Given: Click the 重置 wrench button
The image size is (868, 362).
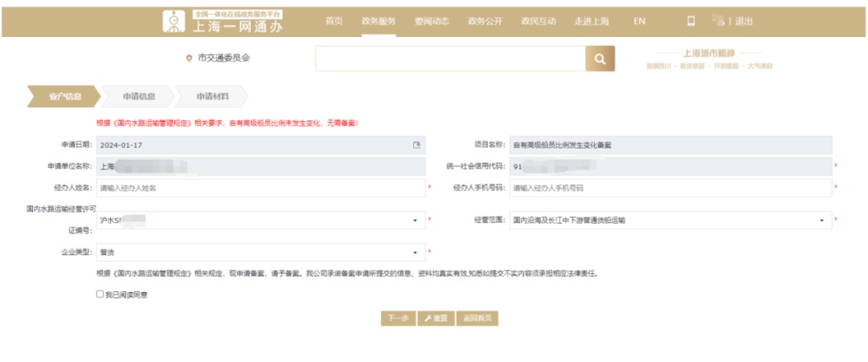Looking at the screenshot, I should click(x=436, y=319).
